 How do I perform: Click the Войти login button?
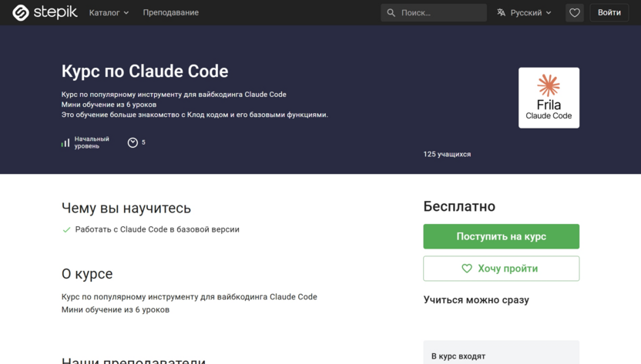(x=609, y=12)
